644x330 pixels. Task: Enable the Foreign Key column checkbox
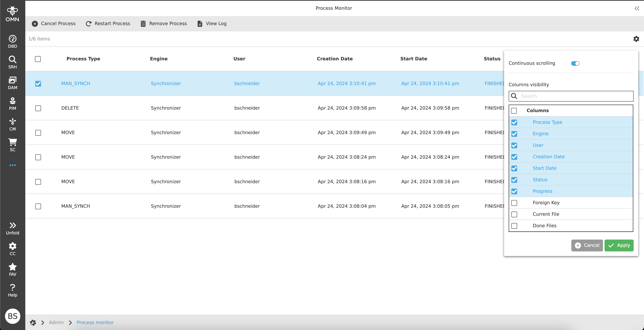point(514,203)
